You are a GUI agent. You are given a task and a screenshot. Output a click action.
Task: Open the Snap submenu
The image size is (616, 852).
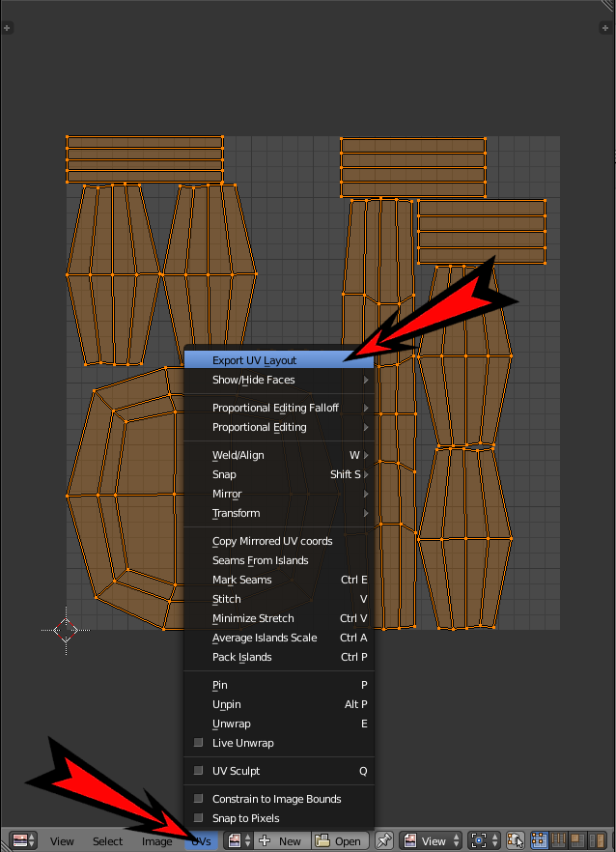pos(279,474)
